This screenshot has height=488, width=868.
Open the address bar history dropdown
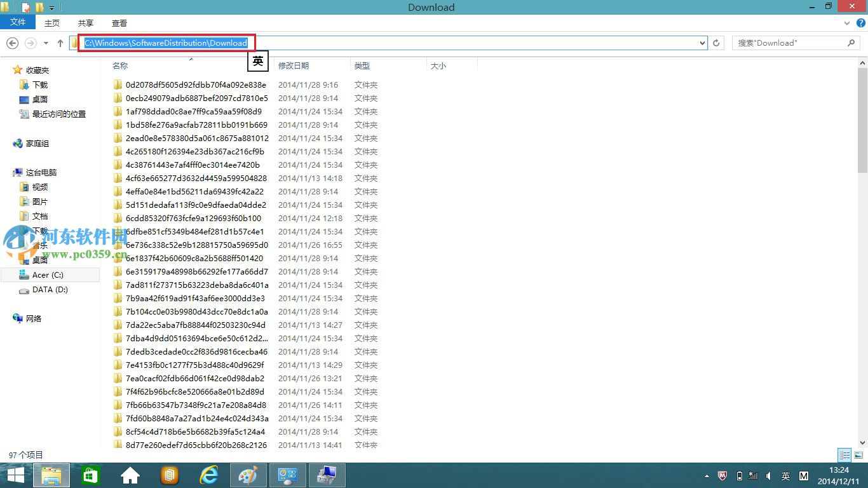702,43
